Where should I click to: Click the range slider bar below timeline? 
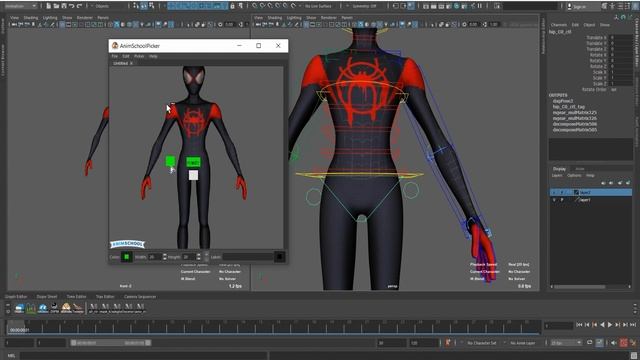point(110,343)
